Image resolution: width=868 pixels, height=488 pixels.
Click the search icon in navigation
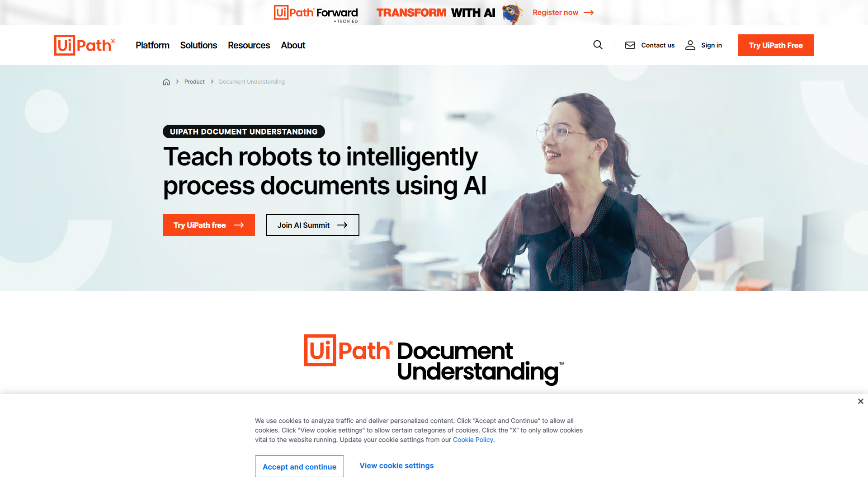click(x=598, y=45)
